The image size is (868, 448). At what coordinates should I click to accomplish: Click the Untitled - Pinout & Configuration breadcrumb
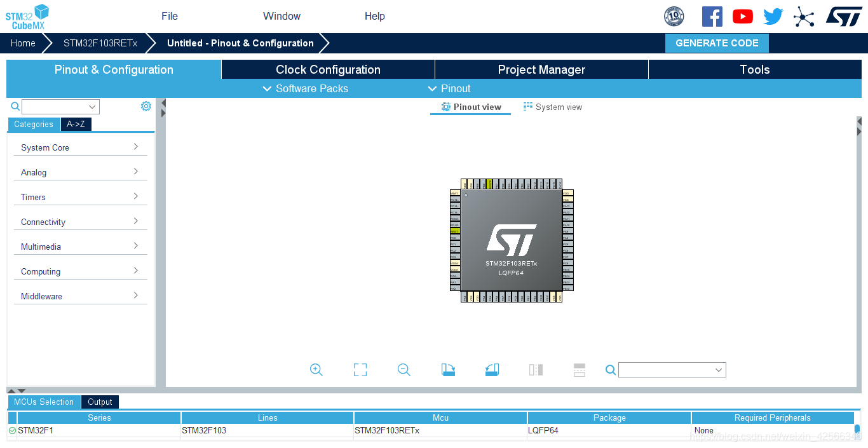tap(240, 43)
